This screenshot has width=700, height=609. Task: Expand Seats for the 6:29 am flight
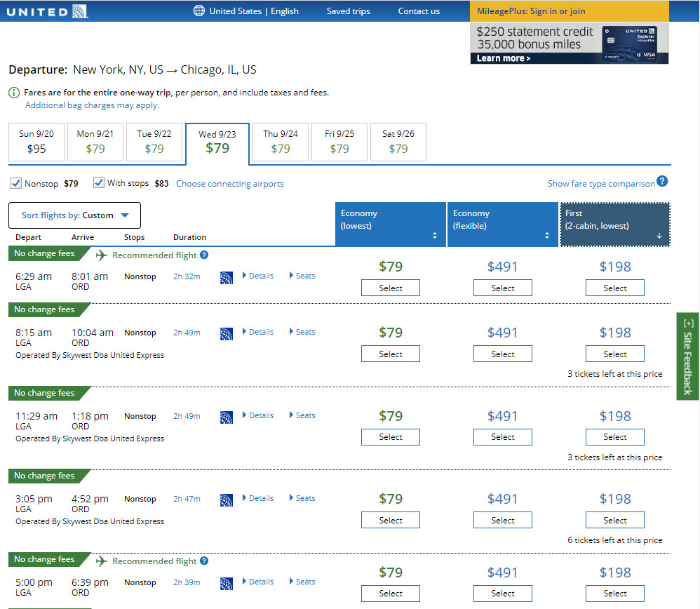[302, 276]
